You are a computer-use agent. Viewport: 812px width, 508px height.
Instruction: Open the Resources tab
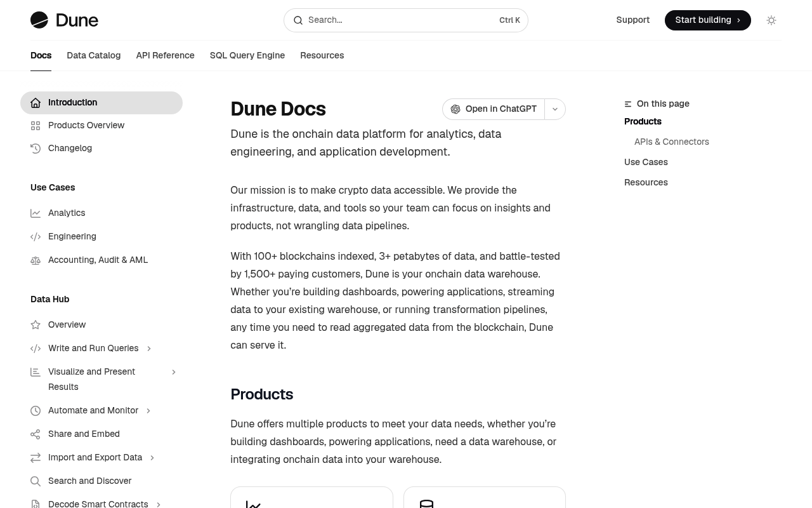pyautogui.click(x=322, y=55)
